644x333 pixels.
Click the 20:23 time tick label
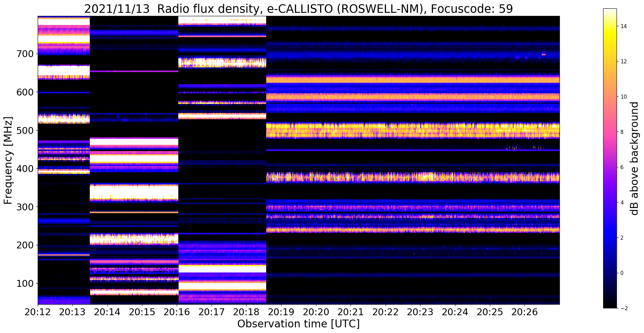420,311
